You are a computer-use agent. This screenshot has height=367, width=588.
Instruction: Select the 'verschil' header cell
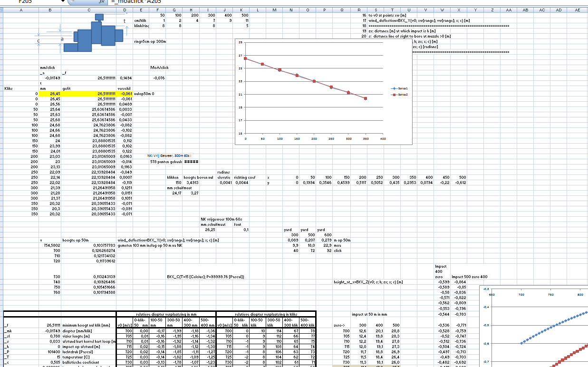[x=125, y=88]
